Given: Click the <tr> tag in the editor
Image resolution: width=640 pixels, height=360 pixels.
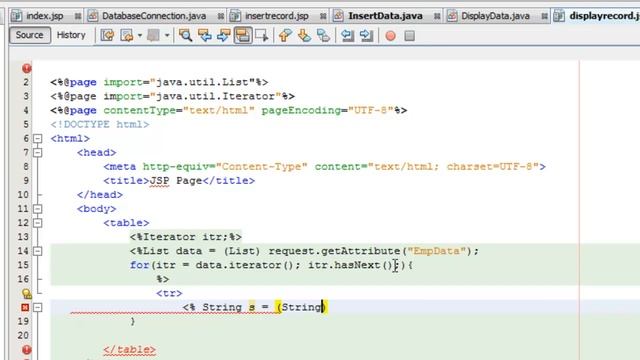Looking at the screenshot, I should [x=169, y=293].
